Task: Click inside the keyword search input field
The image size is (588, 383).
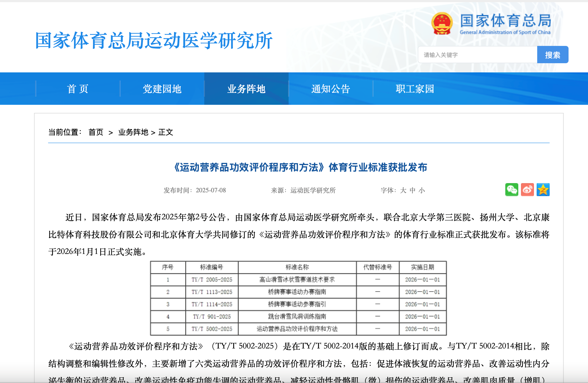Action: pos(478,55)
